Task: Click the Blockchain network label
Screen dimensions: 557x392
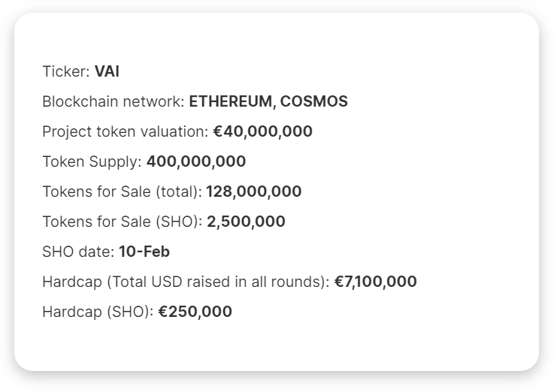Action: click(114, 101)
